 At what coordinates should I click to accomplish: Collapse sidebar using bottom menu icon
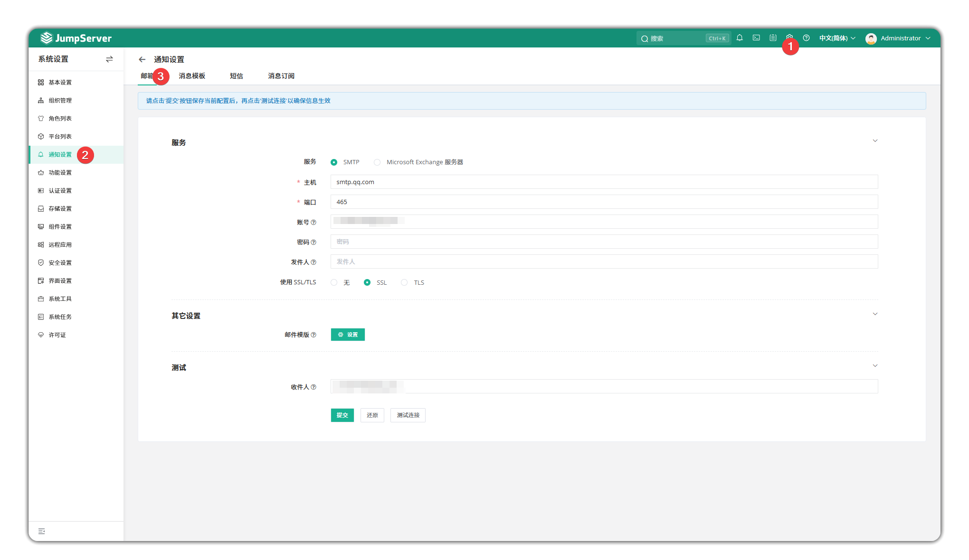[42, 531]
